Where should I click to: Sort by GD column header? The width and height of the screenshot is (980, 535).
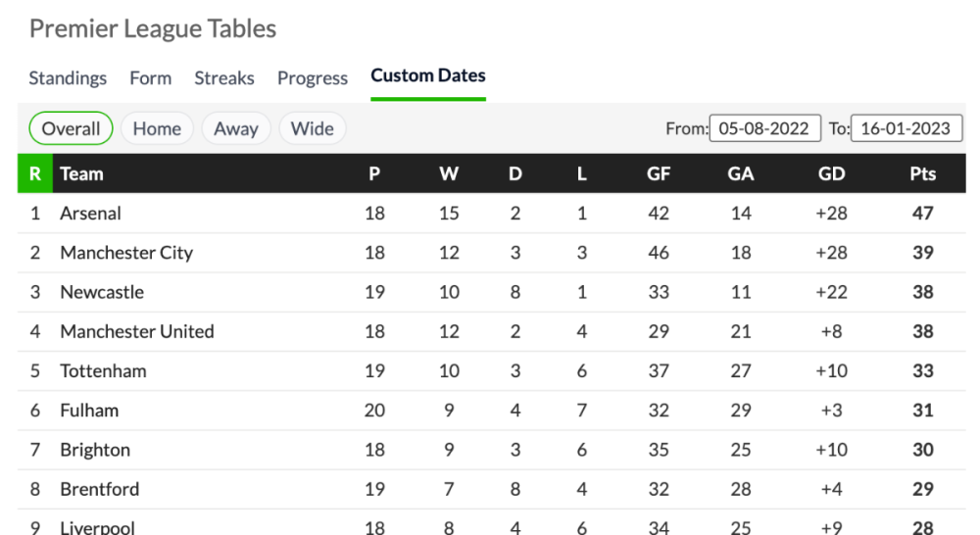click(831, 173)
